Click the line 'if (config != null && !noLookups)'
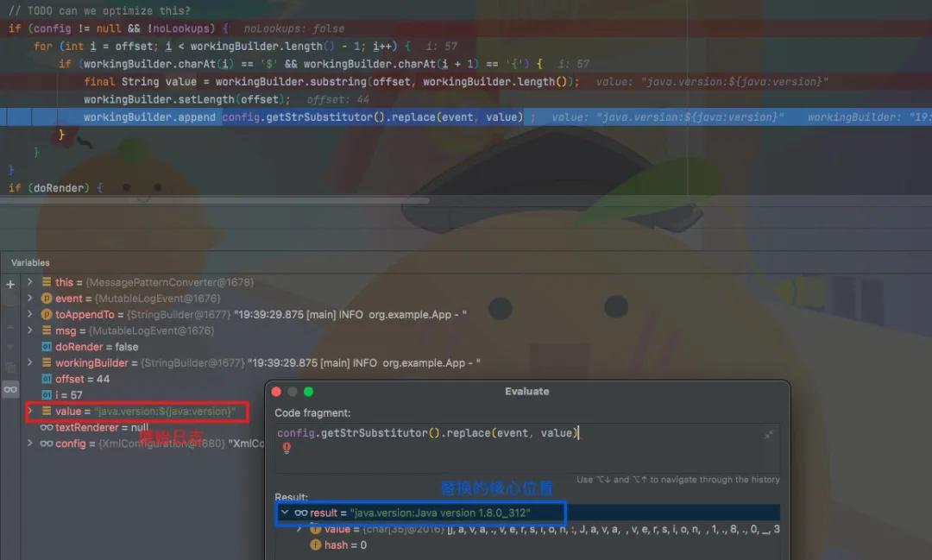Image resolution: width=932 pixels, height=560 pixels. pyautogui.click(x=119, y=28)
